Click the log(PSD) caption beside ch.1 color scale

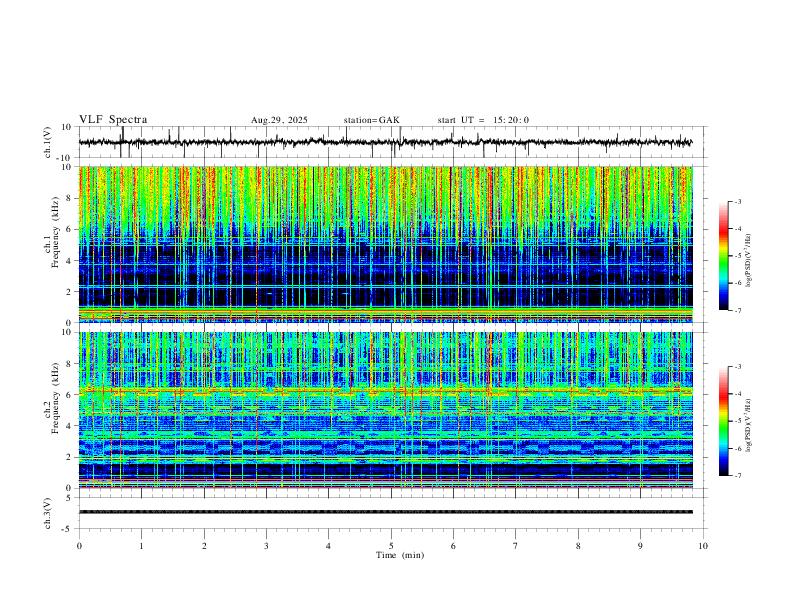click(749, 260)
